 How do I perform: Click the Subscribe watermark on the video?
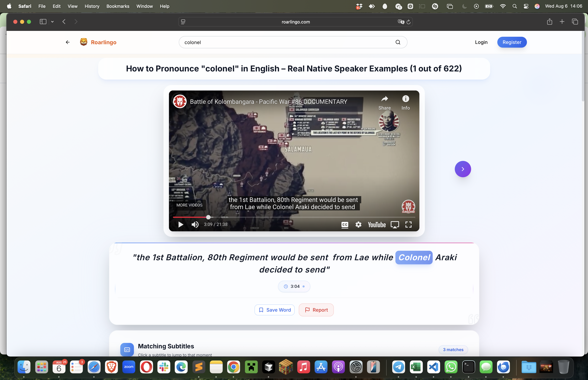(x=408, y=206)
